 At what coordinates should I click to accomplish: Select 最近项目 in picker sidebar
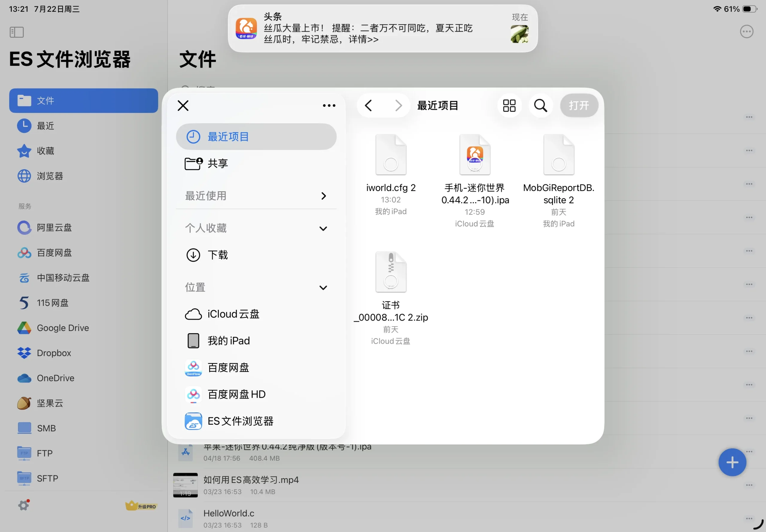tap(256, 137)
